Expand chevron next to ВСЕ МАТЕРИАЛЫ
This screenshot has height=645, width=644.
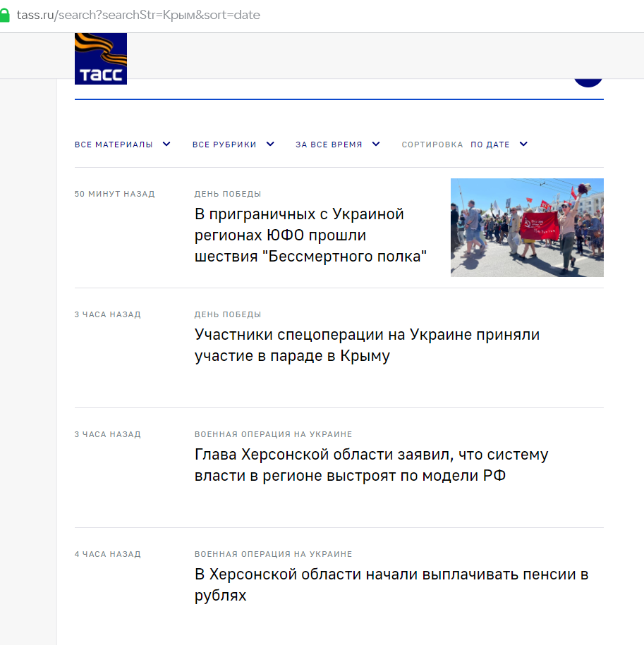(x=166, y=144)
